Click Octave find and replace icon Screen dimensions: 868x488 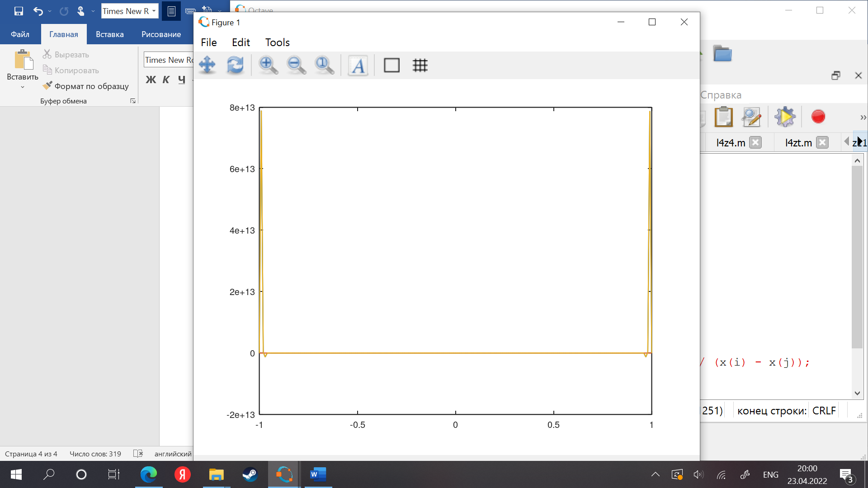[751, 117]
